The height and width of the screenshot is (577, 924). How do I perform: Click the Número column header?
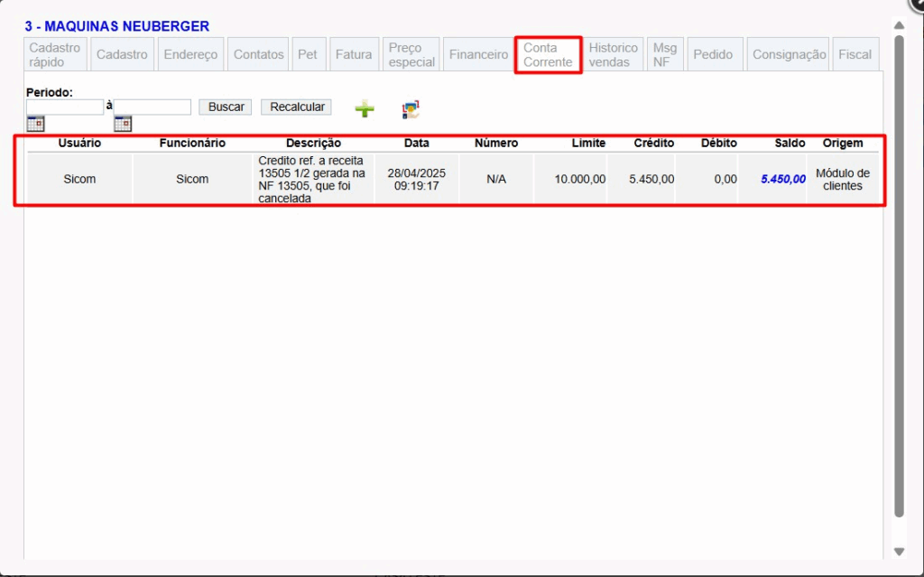tap(496, 143)
